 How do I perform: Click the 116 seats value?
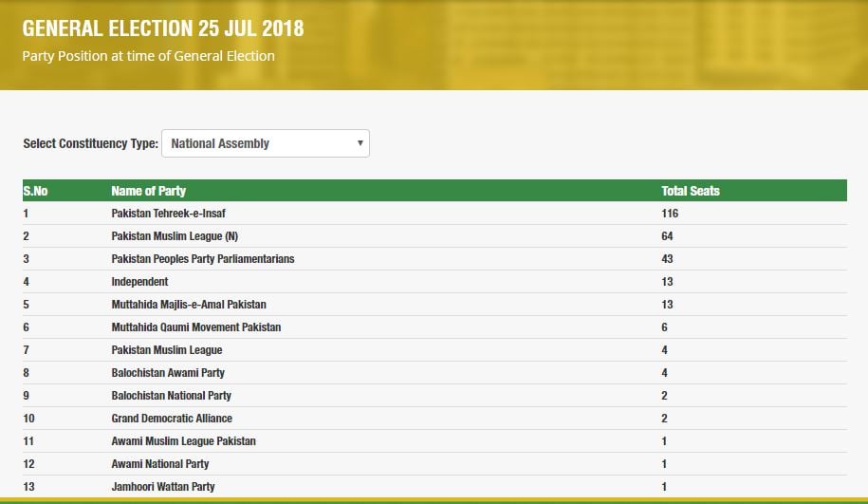pyautogui.click(x=670, y=214)
